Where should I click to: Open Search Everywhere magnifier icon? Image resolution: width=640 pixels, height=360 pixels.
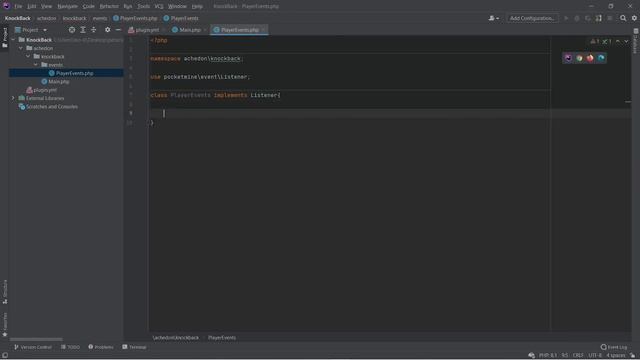[623, 18]
